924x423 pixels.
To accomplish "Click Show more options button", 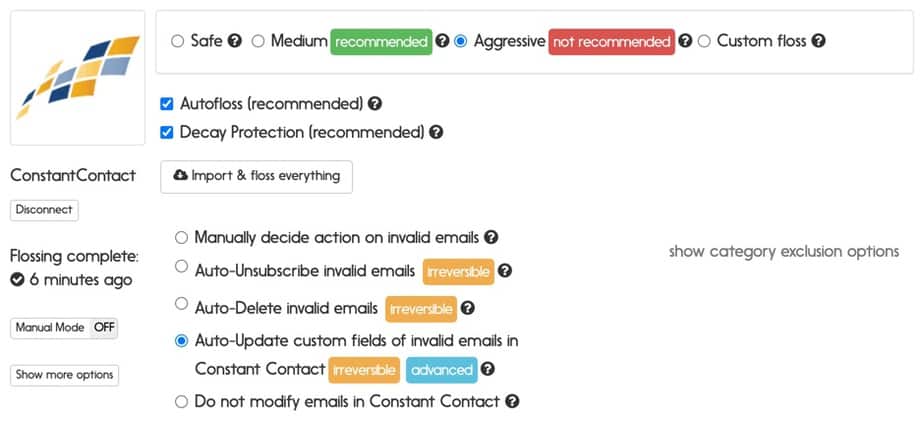I will 64,375.
